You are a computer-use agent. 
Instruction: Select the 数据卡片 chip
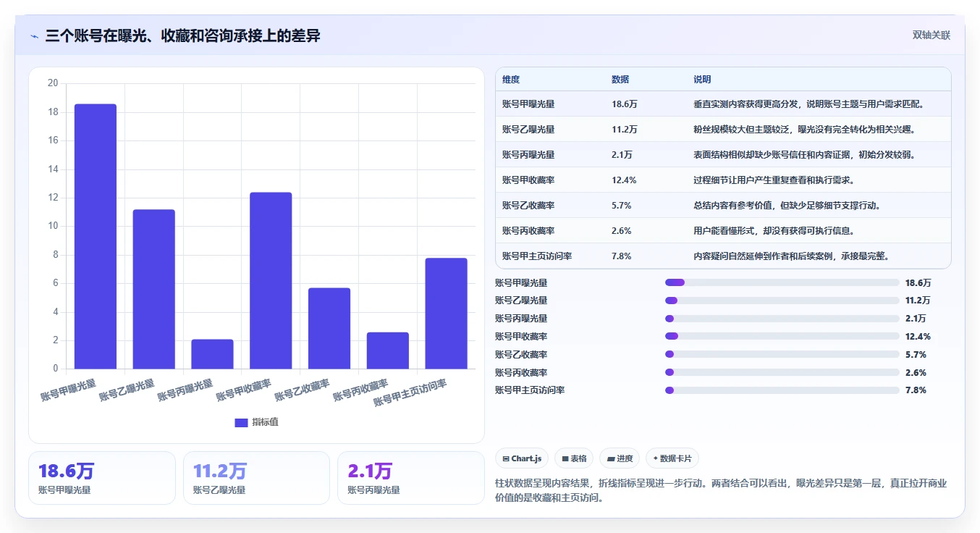[x=672, y=458]
